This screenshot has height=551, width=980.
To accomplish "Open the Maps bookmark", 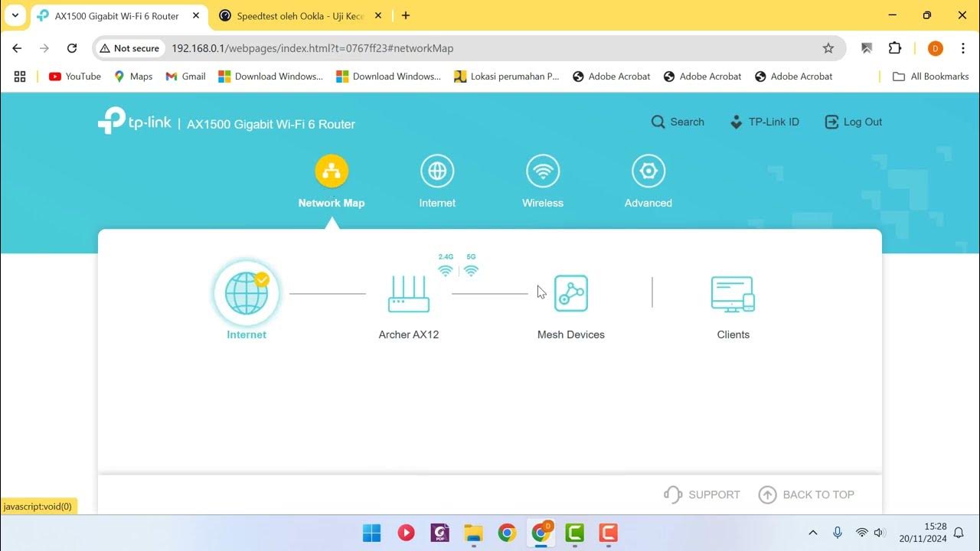I will 133,77.
